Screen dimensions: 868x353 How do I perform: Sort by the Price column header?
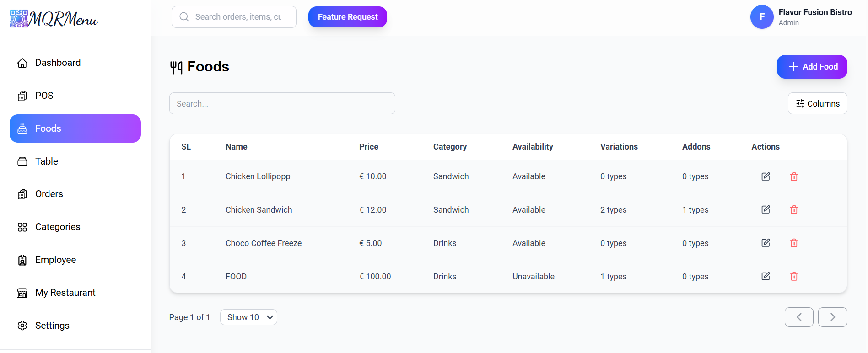click(368, 147)
